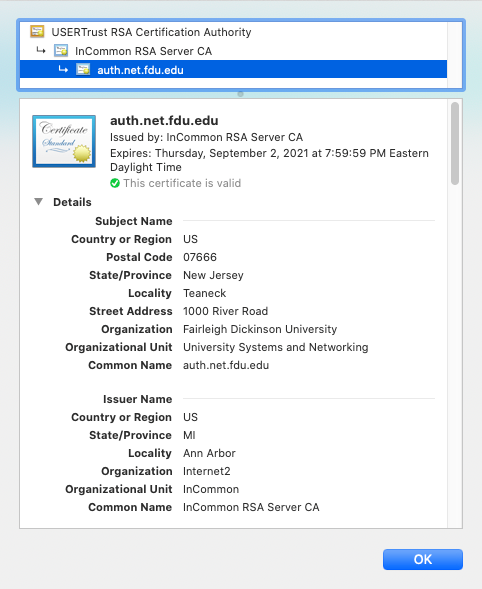This screenshot has width=482, height=589.
Task: Select auth.net.fdu.edu row in certificate chain
Action: pos(233,69)
